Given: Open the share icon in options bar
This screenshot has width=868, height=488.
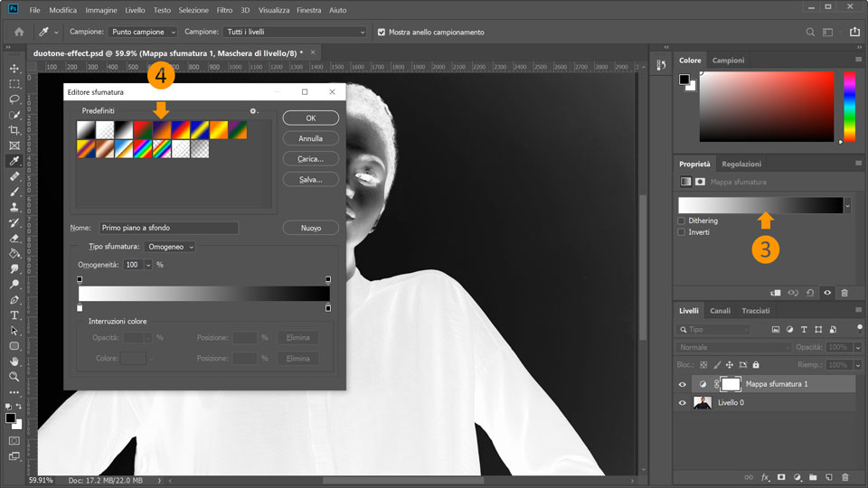Looking at the screenshot, I should click(x=854, y=33).
